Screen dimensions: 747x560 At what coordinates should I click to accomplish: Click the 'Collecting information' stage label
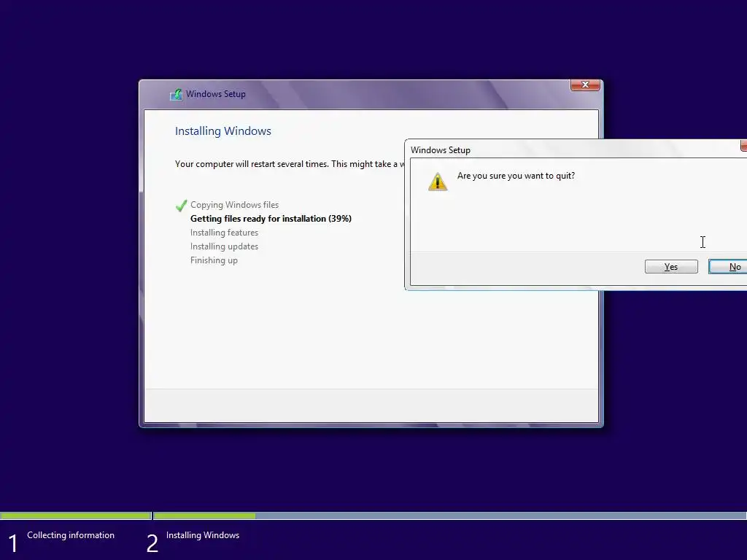tap(71, 535)
